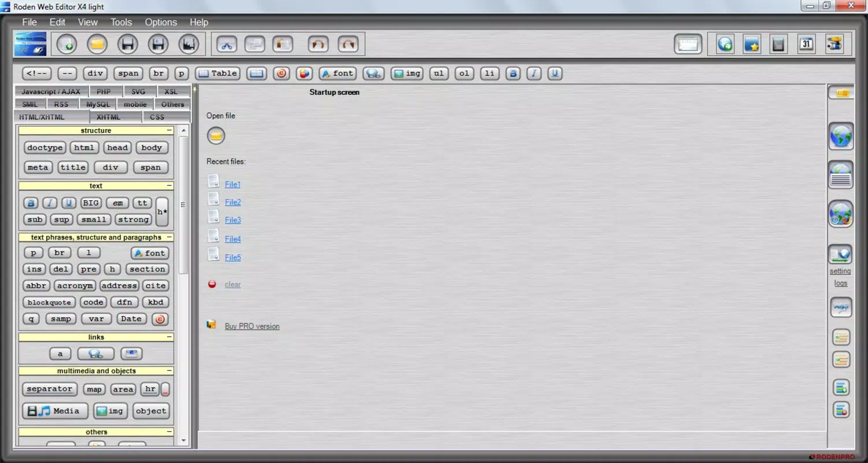This screenshot has height=463, width=868.
Task: Create a new file with the plus-page icon
Action: point(67,44)
